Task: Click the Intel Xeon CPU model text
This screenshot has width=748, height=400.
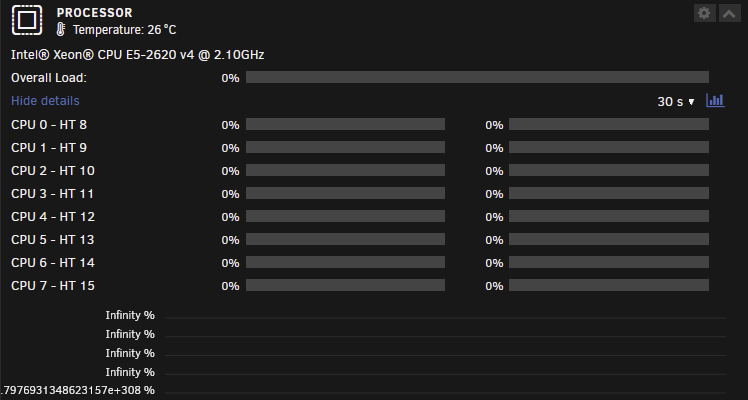Action: click(x=137, y=55)
